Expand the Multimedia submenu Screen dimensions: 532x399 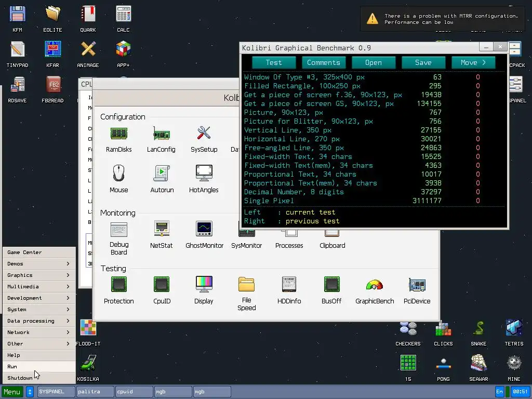(x=39, y=287)
